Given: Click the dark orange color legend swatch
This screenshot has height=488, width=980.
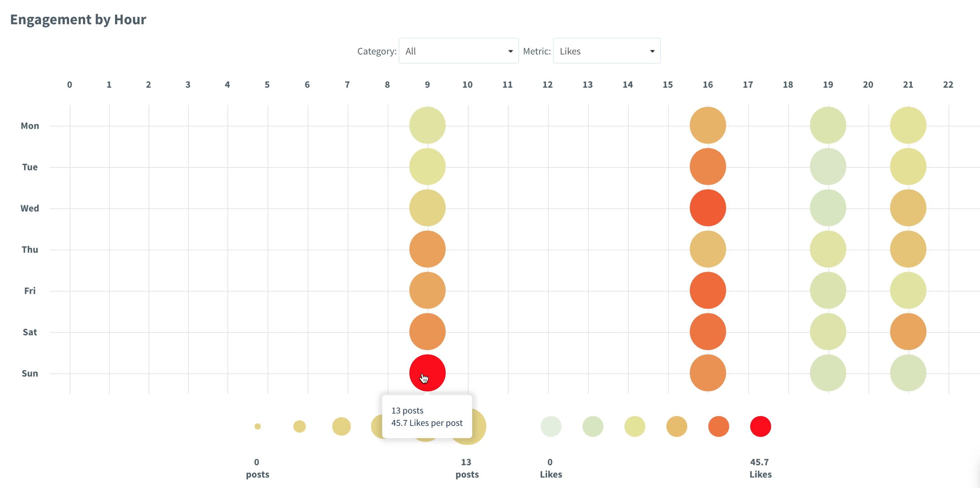Looking at the screenshot, I should coord(718,427).
